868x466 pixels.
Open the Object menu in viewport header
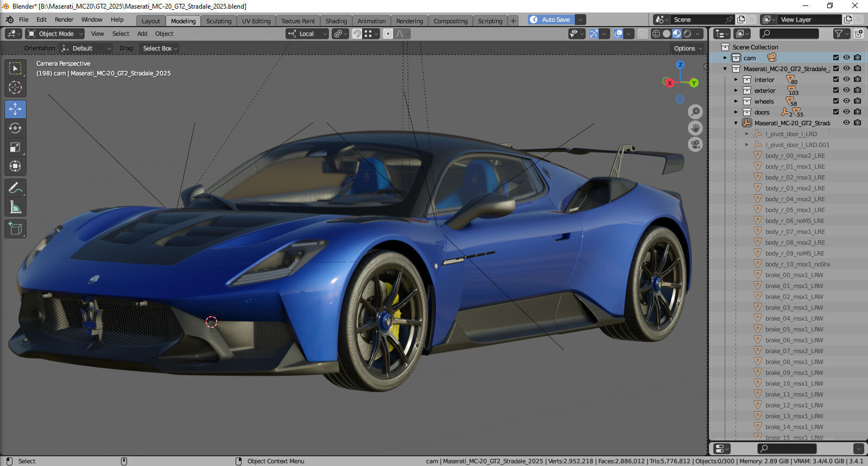click(164, 34)
